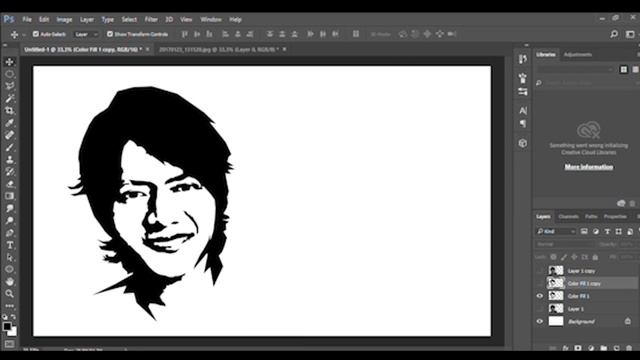The height and width of the screenshot is (360, 640).
Task: Show the Color Fill 1 copy layer
Action: click(x=540, y=283)
